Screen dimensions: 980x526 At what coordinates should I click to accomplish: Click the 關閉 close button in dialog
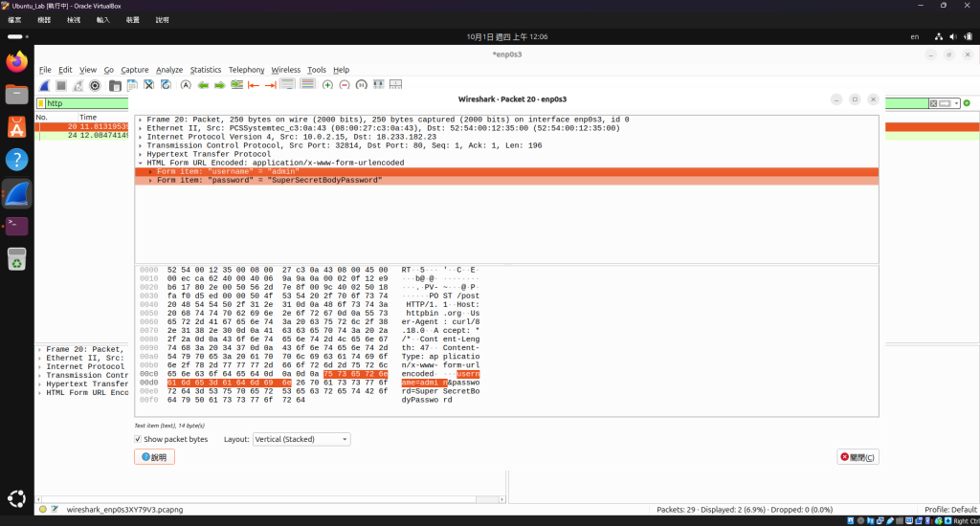(x=857, y=457)
